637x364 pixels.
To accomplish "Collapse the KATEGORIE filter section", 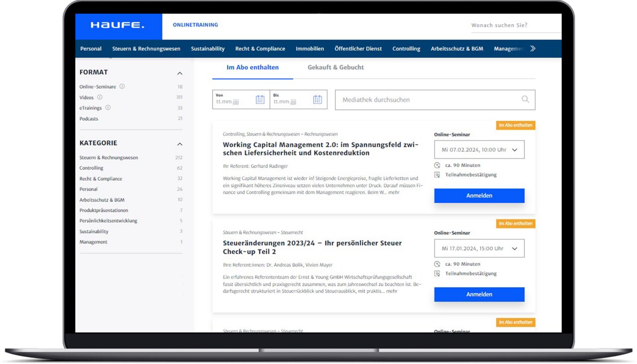I will [180, 144].
